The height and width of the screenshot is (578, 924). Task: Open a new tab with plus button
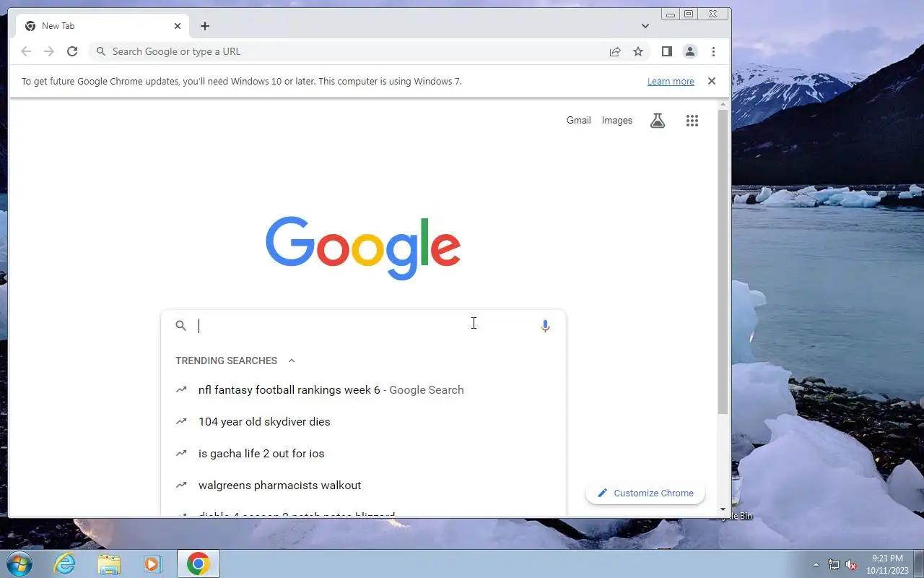(205, 26)
